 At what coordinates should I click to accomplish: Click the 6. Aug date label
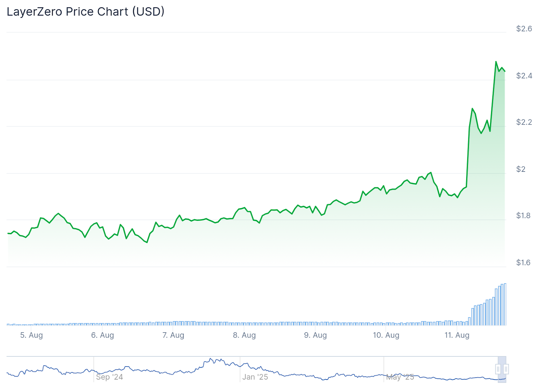pyautogui.click(x=103, y=335)
